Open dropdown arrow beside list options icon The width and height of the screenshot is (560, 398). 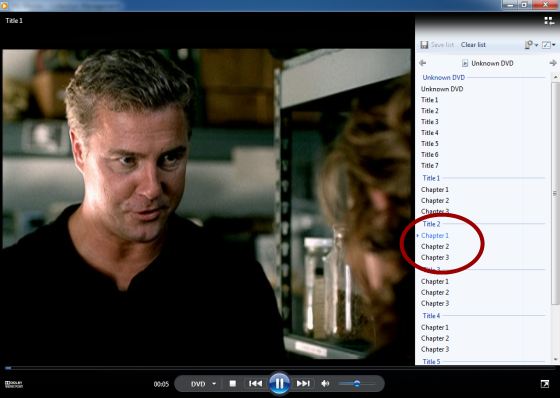pos(536,45)
